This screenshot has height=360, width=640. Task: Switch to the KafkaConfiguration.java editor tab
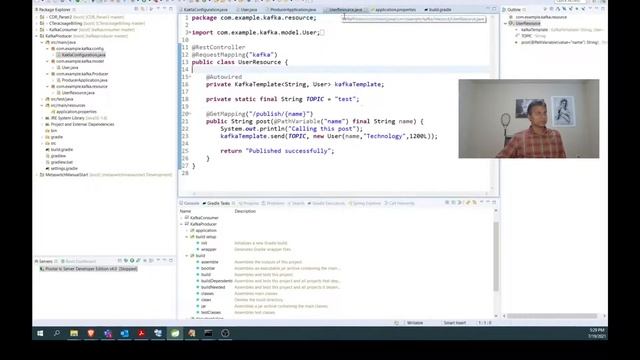click(205, 9)
